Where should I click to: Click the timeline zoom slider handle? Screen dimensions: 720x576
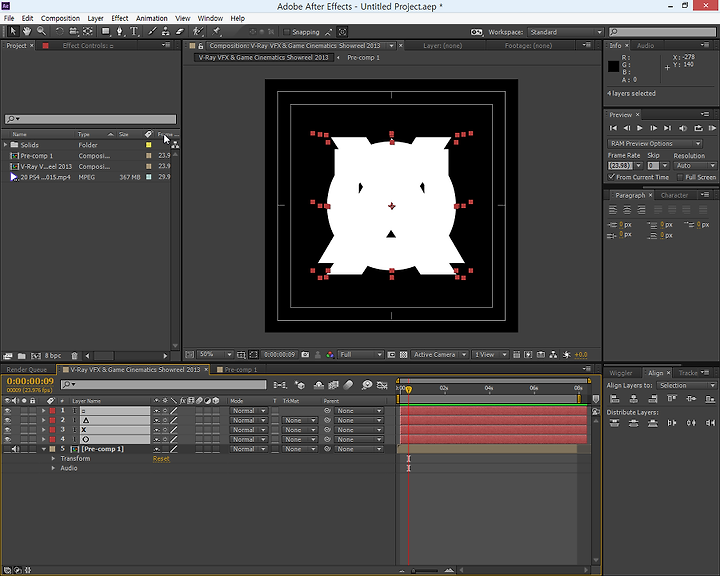coord(413,571)
